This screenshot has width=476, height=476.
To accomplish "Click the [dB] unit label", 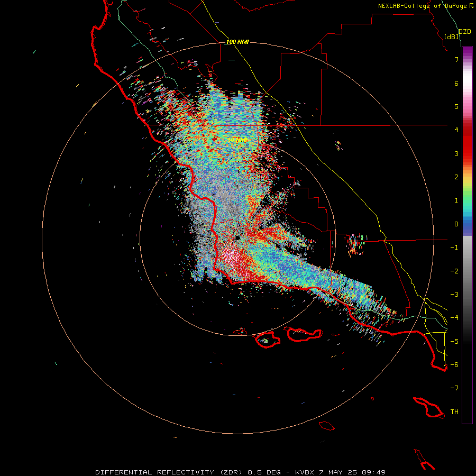I will [452, 36].
